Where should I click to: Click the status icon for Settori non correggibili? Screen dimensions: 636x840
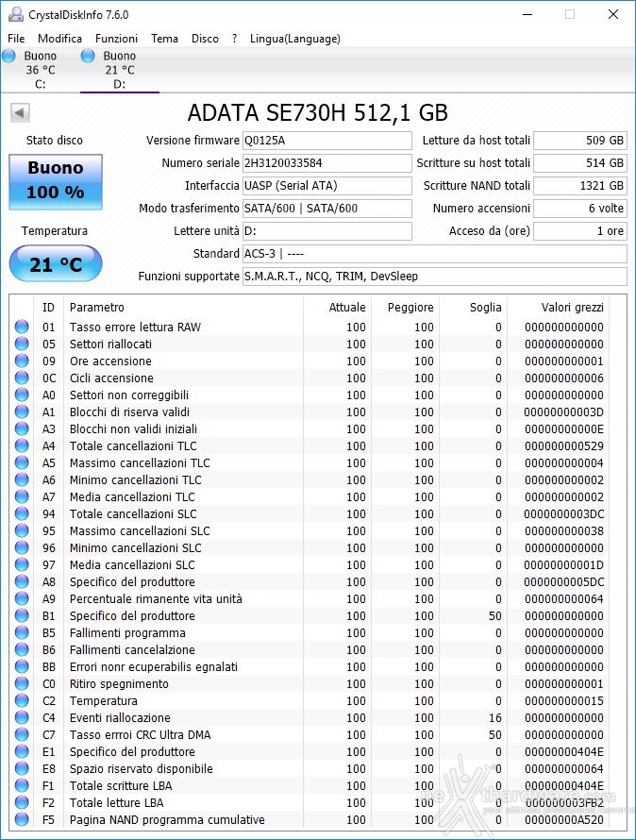pyautogui.click(x=22, y=395)
